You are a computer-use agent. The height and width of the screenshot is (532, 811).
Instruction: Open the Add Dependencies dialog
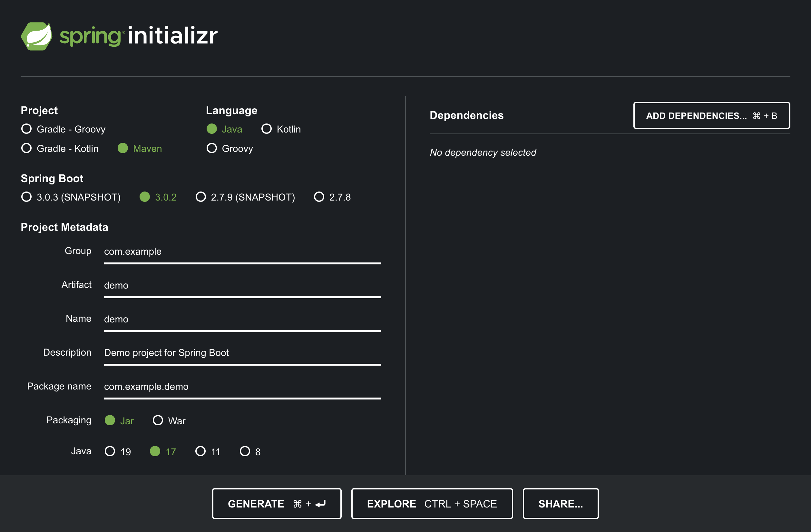pyautogui.click(x=711, y=115)
